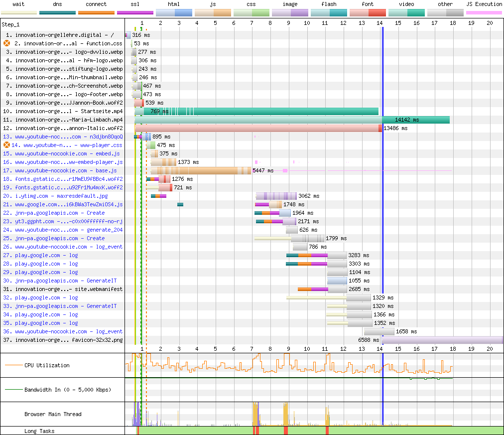Click request 31 site.webmanifest
Viewport: 504px width, 435px height.
[63, 289]
